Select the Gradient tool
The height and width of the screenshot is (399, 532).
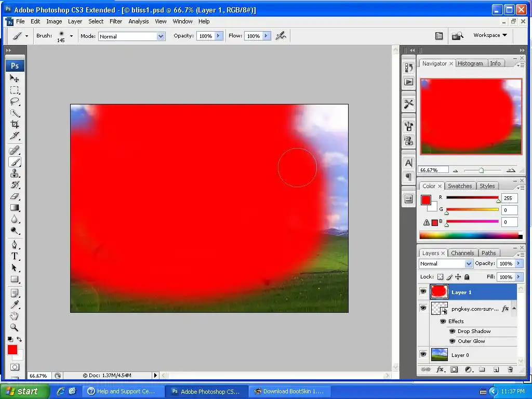(x=14, y=208)
